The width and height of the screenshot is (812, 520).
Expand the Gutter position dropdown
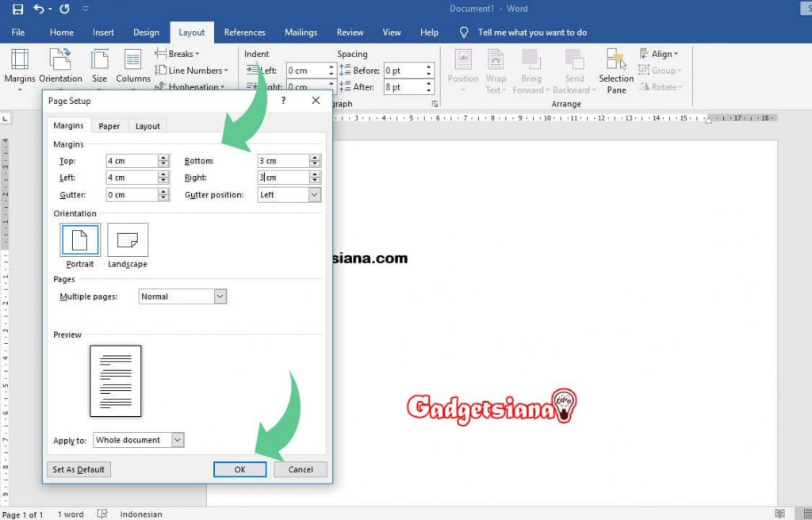point(314,195)
